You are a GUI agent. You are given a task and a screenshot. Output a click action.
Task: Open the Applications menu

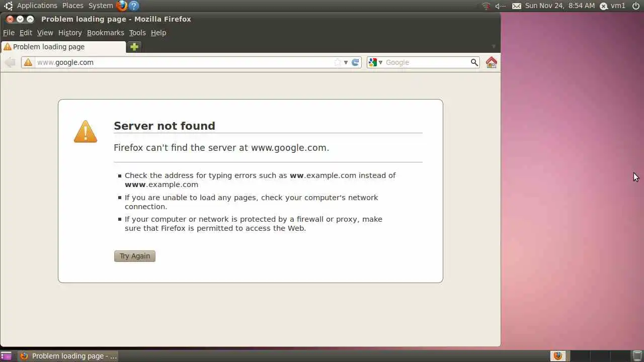(37, 6)
